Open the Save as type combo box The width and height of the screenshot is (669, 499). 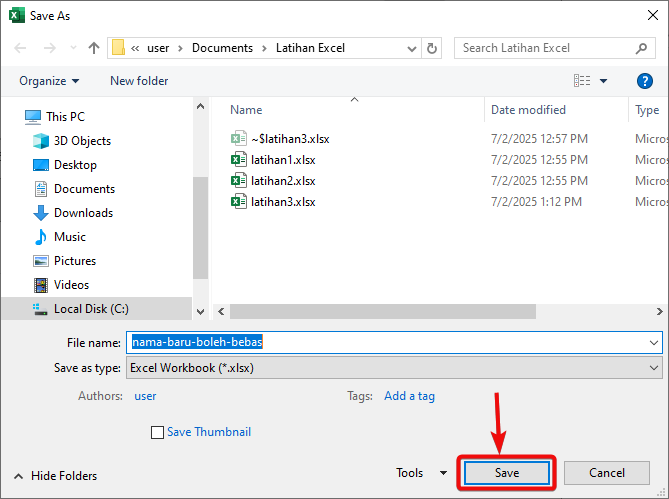pyautogui.click(x=394, y=368)
